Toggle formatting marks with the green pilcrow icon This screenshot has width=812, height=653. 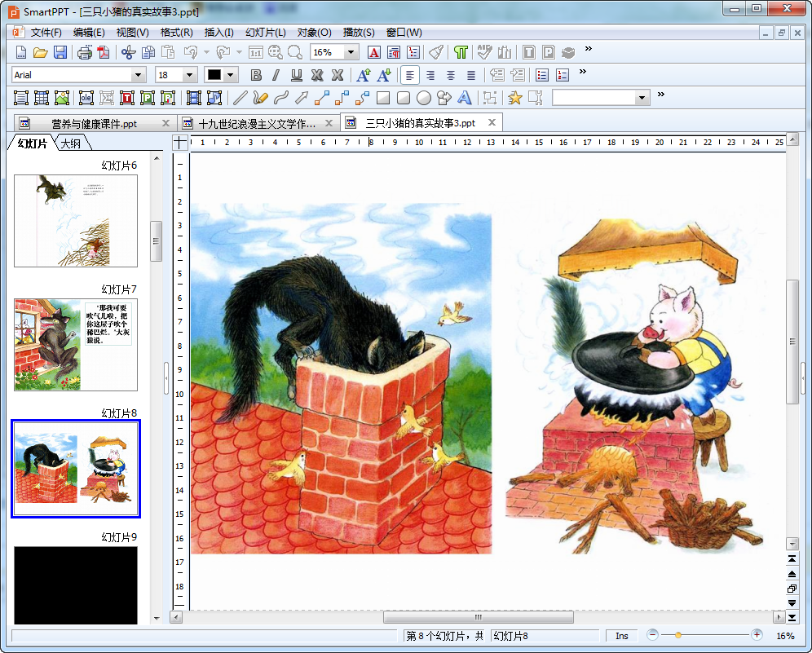point(461,52)
